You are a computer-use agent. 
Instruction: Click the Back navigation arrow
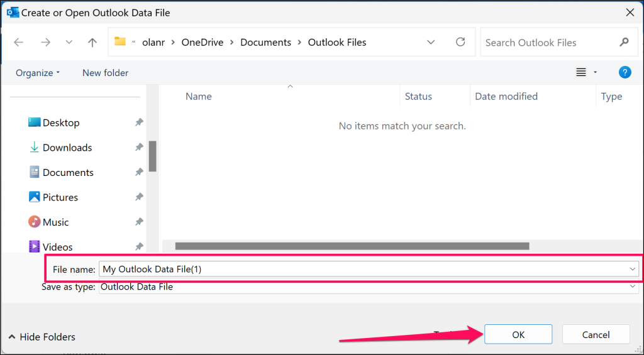(19, 43)
